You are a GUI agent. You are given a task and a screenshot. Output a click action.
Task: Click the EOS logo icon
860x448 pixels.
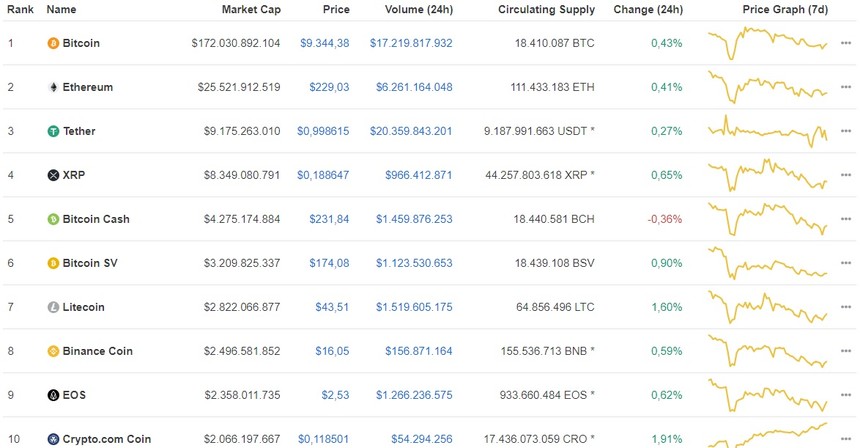(53, 395)
